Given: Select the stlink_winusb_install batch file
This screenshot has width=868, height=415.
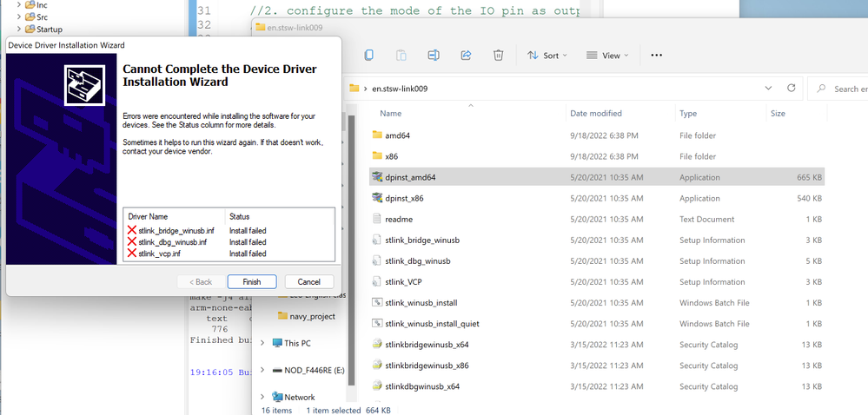Looking at the screenshot, I should pos(597,303).
